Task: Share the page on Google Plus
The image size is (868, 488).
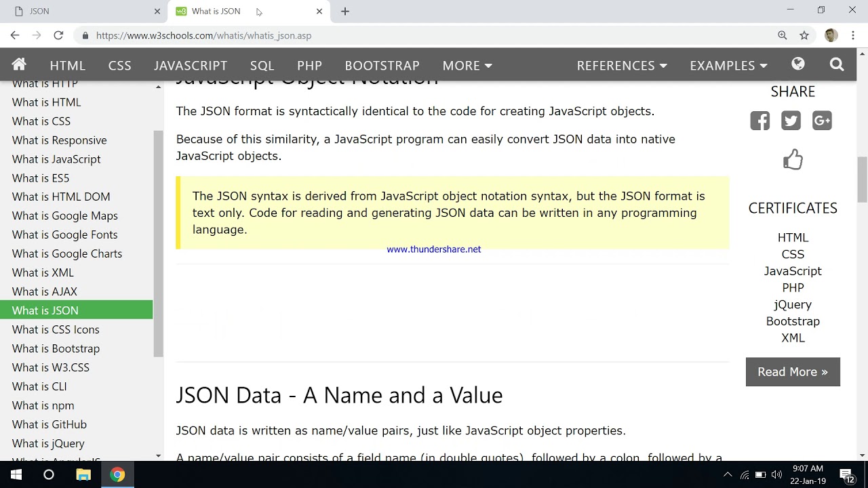Action: tap(822, 121)
